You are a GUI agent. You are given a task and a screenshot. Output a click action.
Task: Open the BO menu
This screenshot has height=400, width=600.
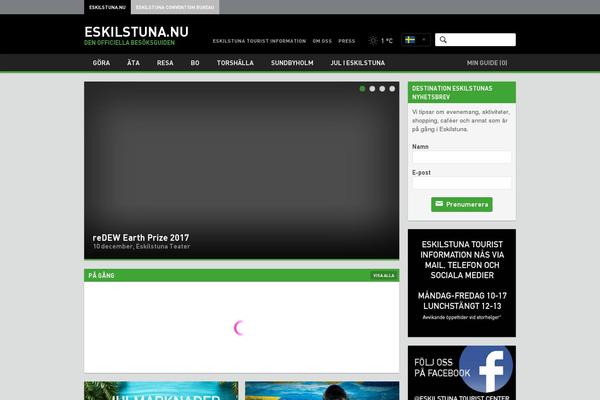[195, 63]
